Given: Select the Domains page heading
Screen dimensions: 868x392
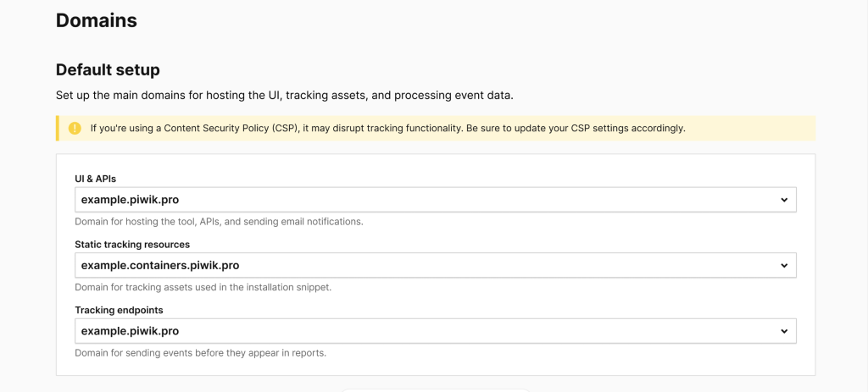Looking at the screenshot, I should [x=97, y=20].
